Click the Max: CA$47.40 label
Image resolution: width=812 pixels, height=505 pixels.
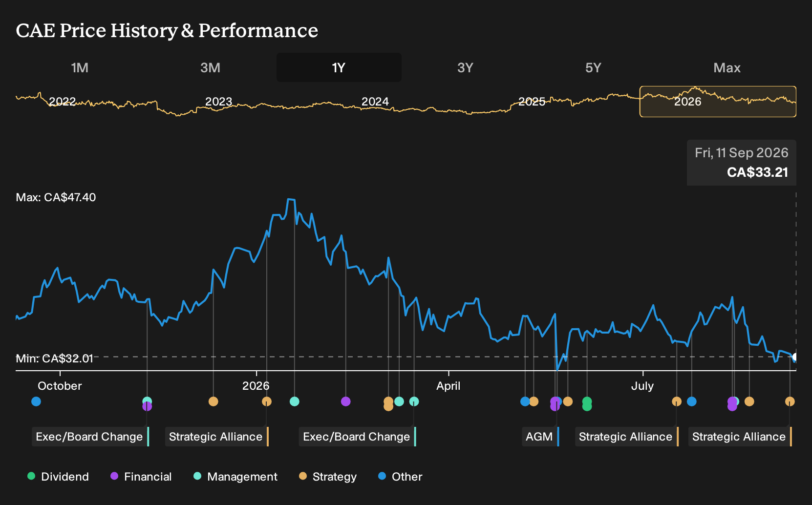click(56, 197)
